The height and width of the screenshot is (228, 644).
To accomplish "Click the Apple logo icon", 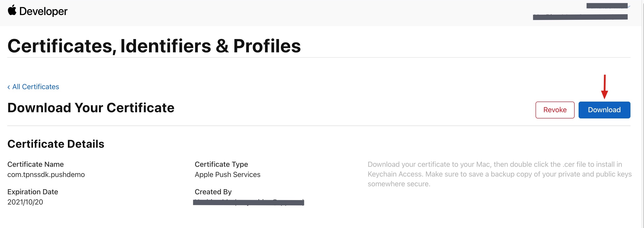I will 12,10.
